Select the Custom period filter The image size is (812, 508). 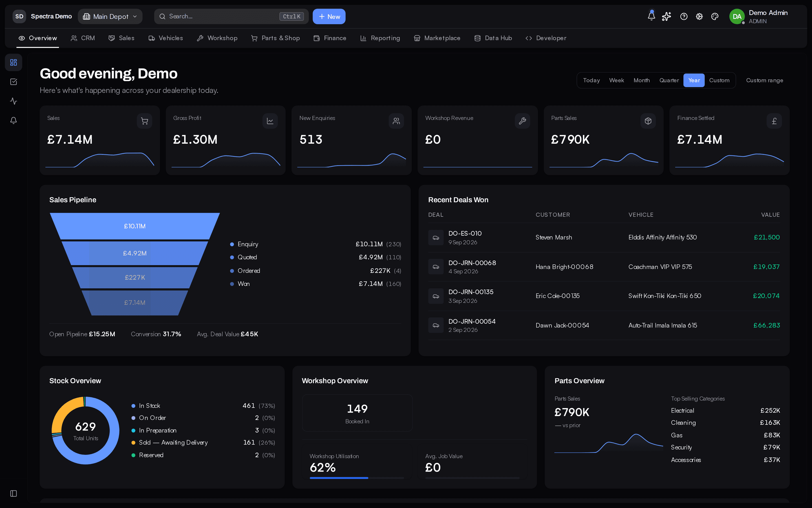(719, 80)
